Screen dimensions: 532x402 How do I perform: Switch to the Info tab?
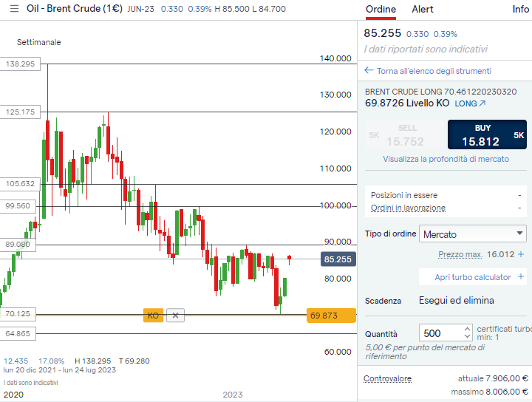520,10
